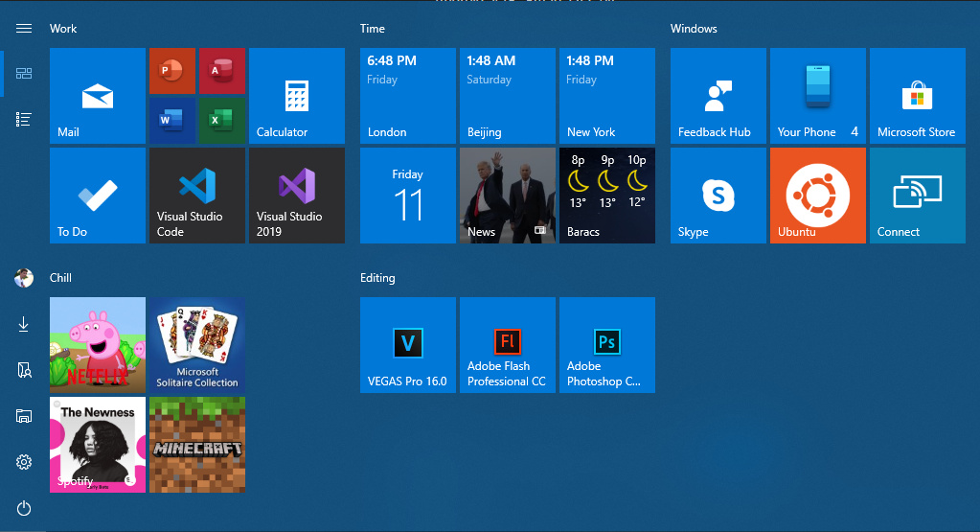This screenshot has width=980, height=532.
Task: Launch Adobe Photoshop tile
Action: click(607, 345)
